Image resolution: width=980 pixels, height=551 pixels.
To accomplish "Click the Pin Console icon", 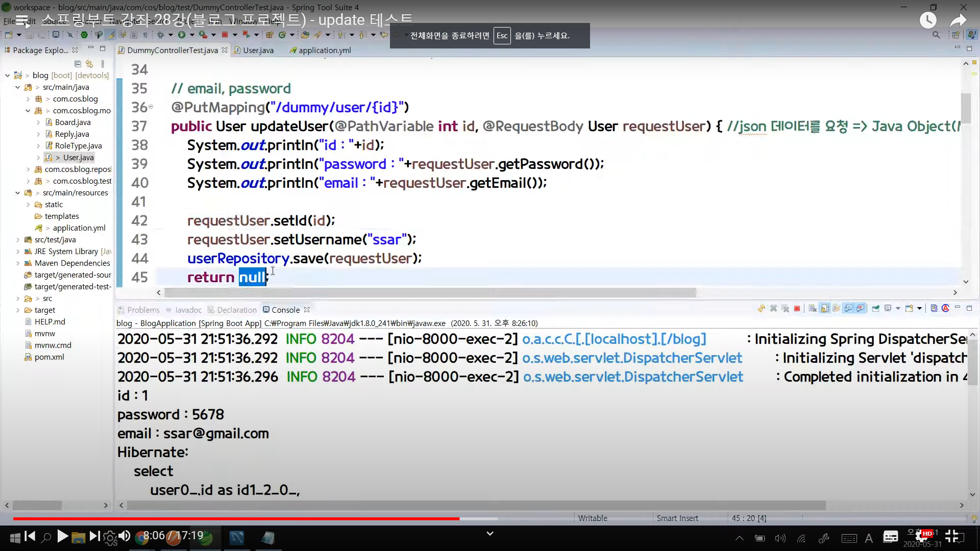I will [x=876, y=308].
